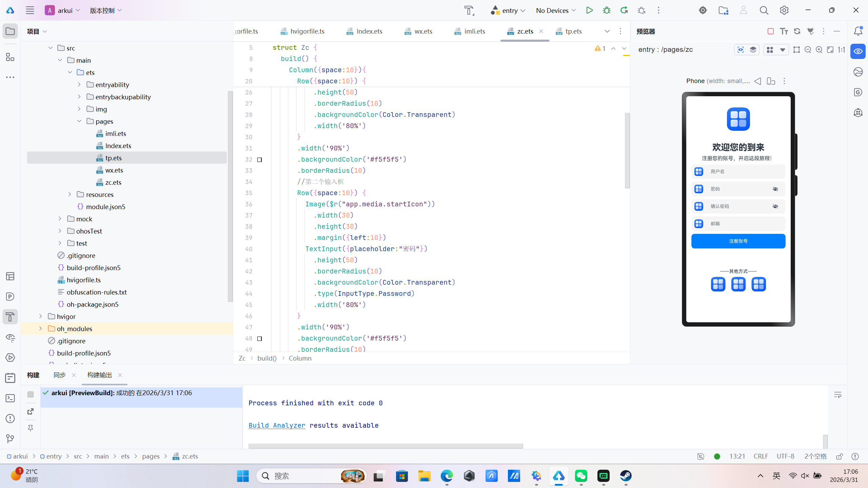Toggle visibility in 确认密码 field
Viewport: 868px width, 488px height.
click(775, 206)
